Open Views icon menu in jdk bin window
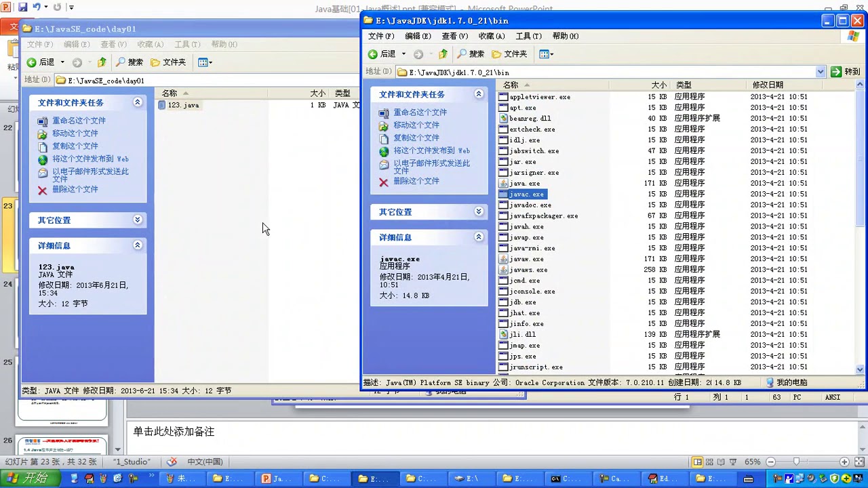This screenshot has width=868, height=488. click(546, 54)
